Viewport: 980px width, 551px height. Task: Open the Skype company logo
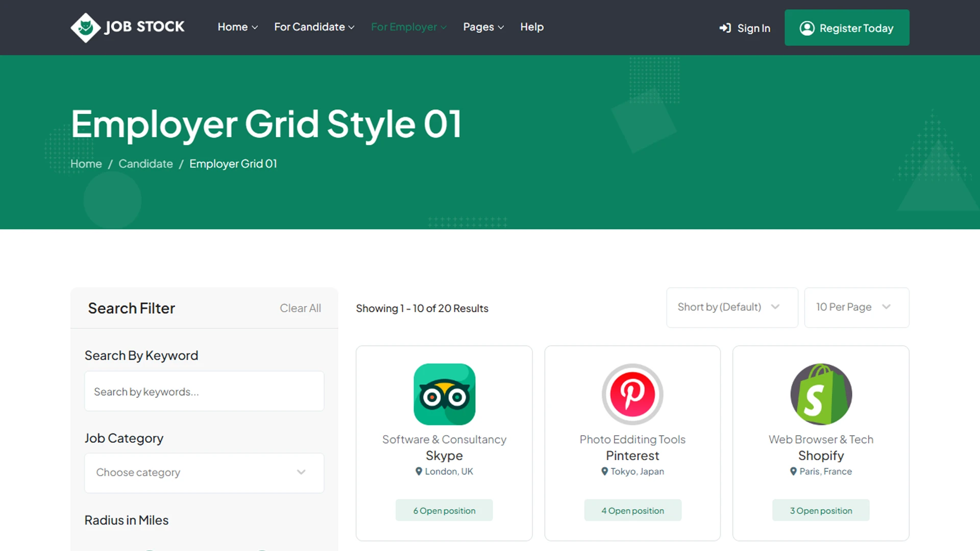coord(444,394)
